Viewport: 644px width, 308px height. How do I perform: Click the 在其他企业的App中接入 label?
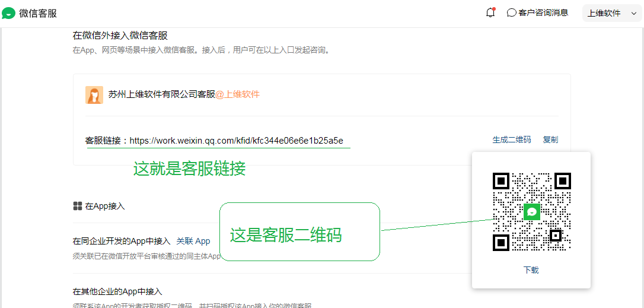pos(117,292)
